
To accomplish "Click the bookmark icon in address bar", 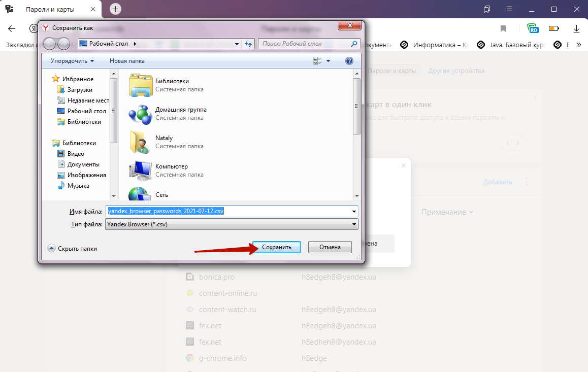I will point(503,28).
